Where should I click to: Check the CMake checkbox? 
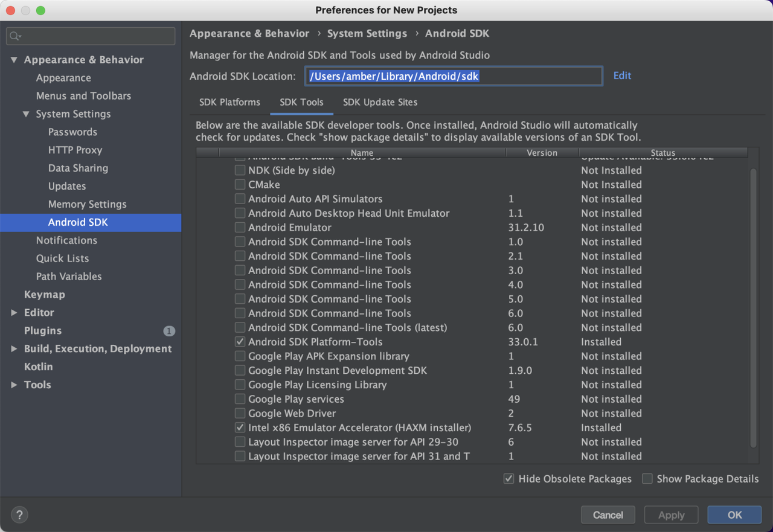coord(240,185)
